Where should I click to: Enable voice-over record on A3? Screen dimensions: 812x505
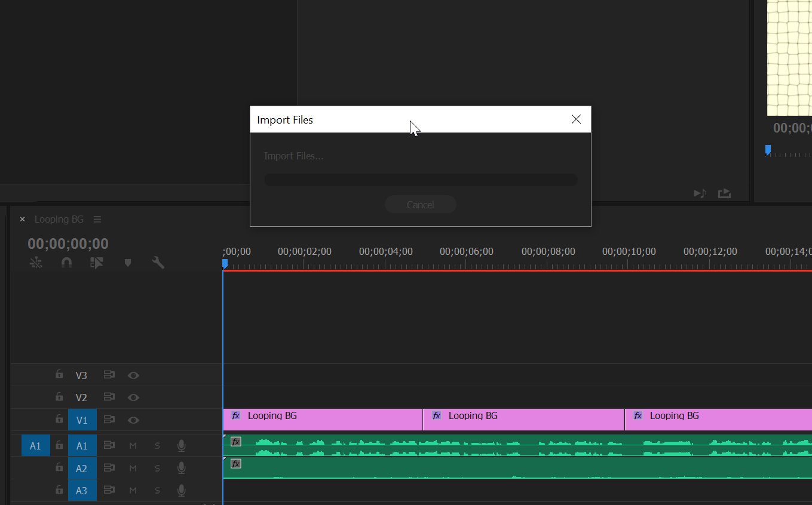point(182,491)
